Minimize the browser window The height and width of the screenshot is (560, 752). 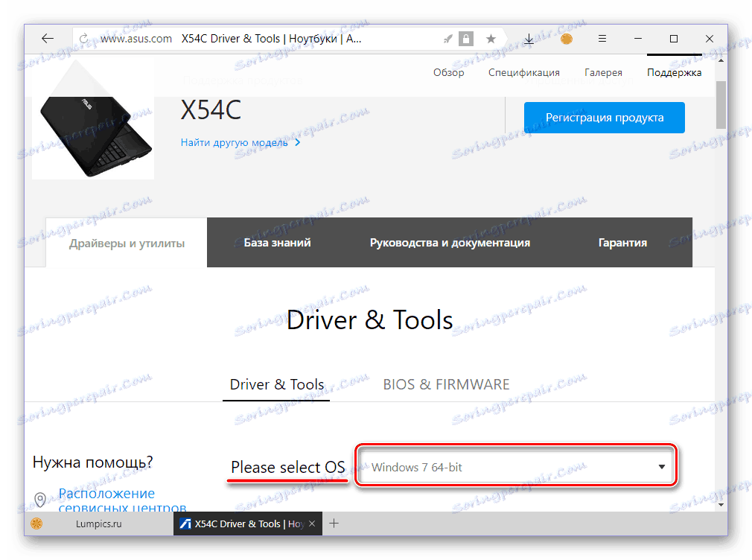[x=638, y=39]
